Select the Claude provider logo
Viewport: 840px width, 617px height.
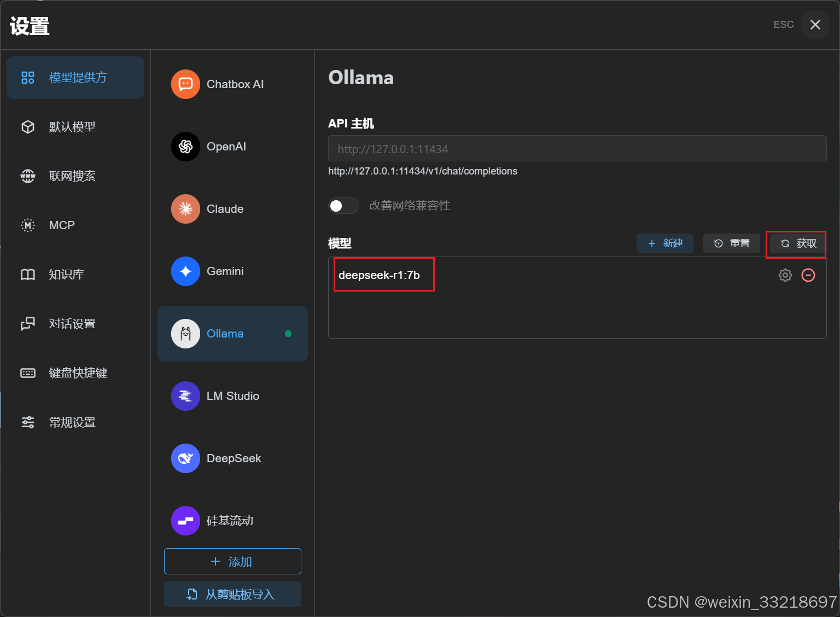click(x=186, y=209)
